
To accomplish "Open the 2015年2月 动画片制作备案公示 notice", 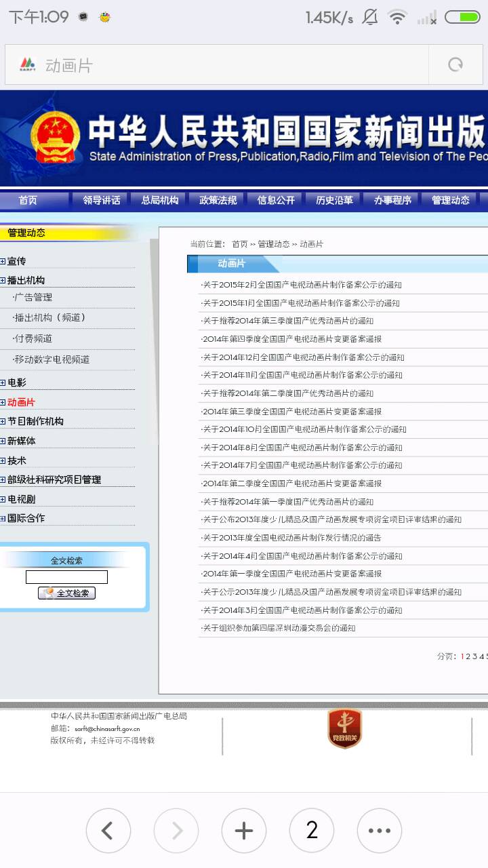I will (302, 285).
